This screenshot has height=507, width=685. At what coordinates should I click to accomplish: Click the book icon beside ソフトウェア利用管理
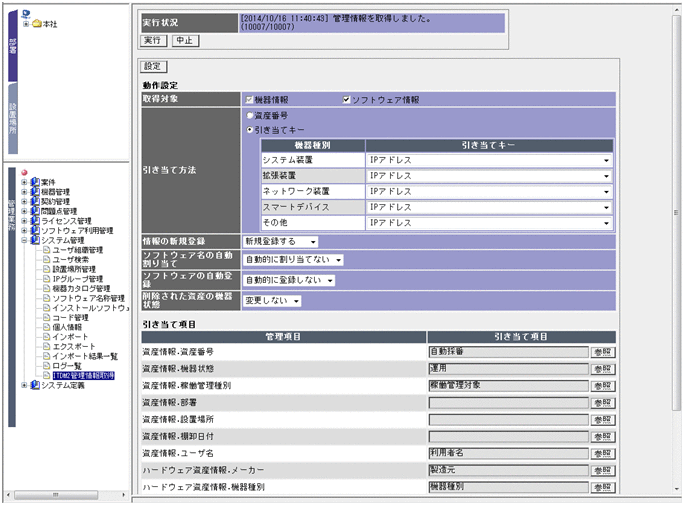point(35,230)
